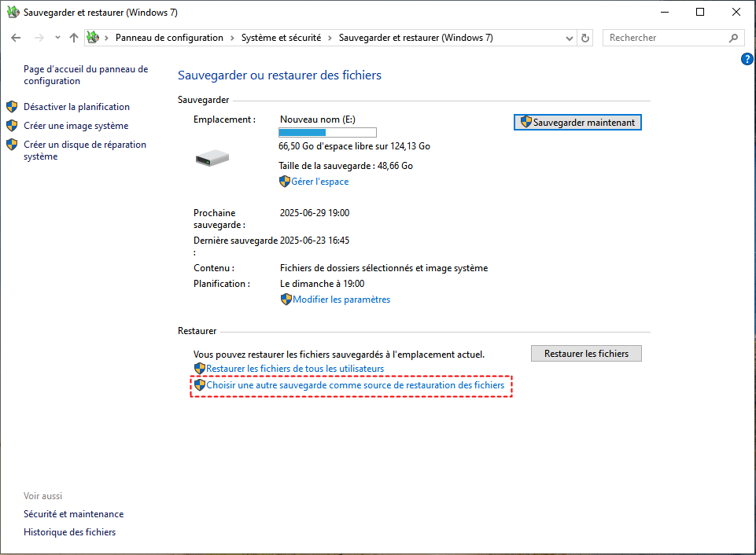Viewport: 756px width, 555px height.
Task: Expand chevron after Système et sécurité
Action: pos(330,38)
